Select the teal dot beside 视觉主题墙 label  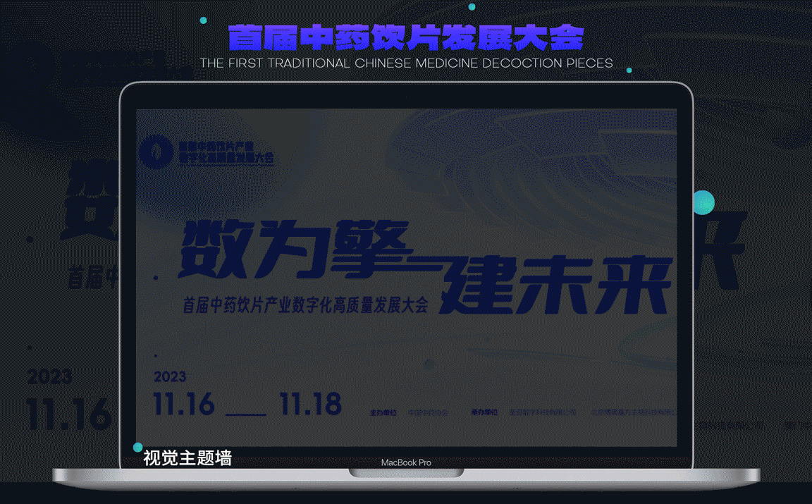(x=138, y=446)
